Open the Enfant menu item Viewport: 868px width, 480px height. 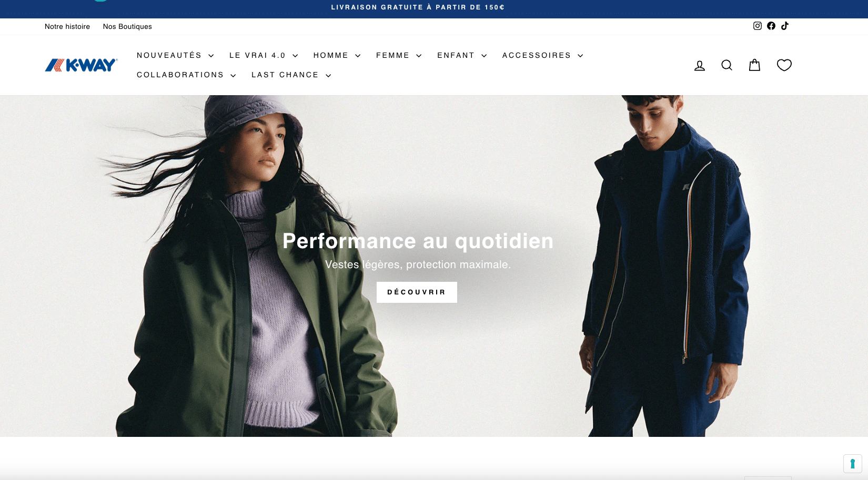(462, 55)
